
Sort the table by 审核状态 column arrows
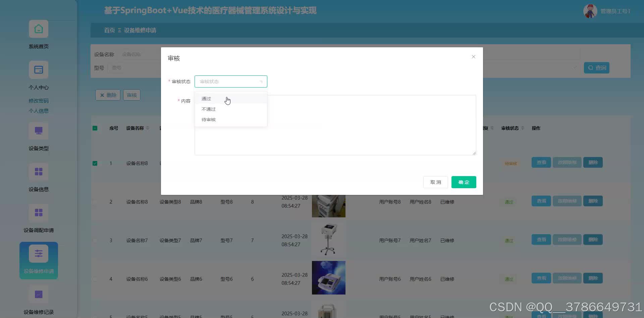pos(523,128)
